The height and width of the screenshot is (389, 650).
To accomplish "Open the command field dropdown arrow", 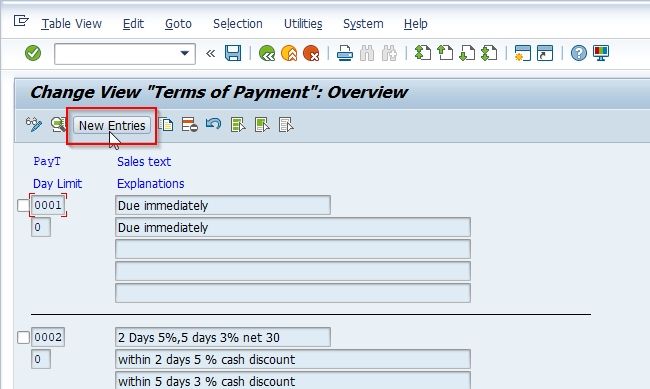I will click(x=185, y=53).
